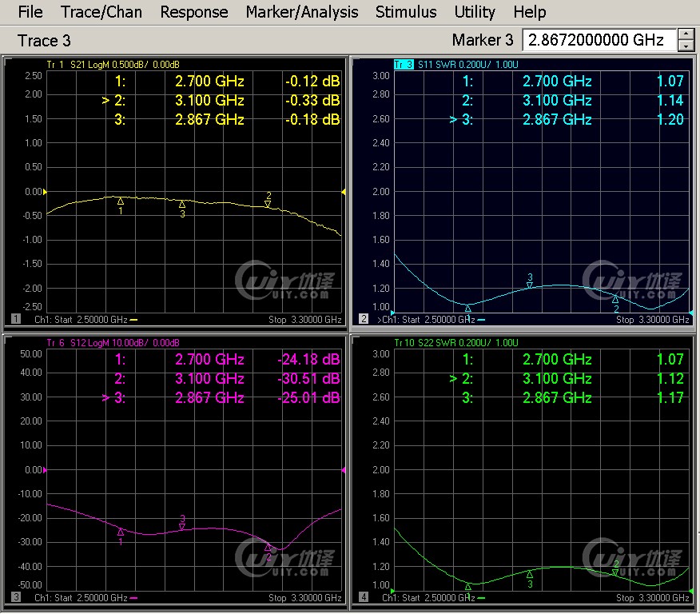The width and height of the screenshot is (700, 614).
Task: Select marker 2 triangle on S11 SWR trace
Action: (615, 299)
